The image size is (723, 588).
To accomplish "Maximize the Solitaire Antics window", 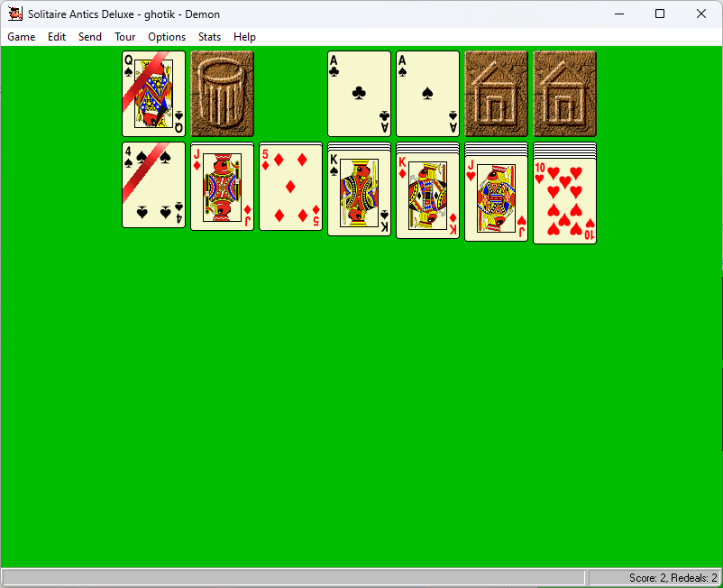I will click(x=660, y=14).
